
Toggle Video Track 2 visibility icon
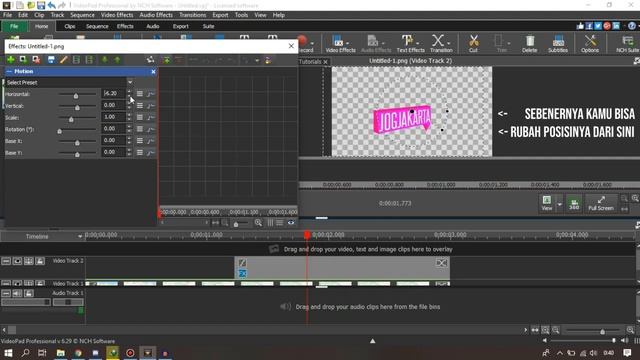[18, 261]
